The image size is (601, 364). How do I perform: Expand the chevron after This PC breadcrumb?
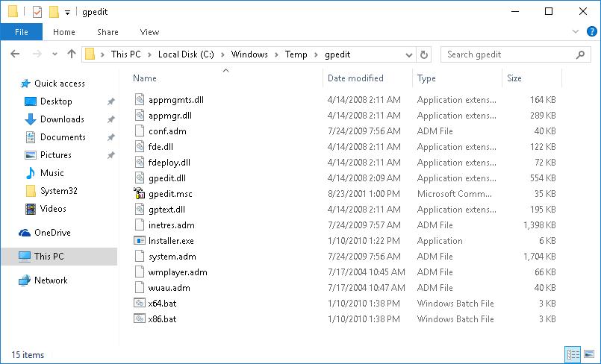pyautogui.click(x=149, y=54)
